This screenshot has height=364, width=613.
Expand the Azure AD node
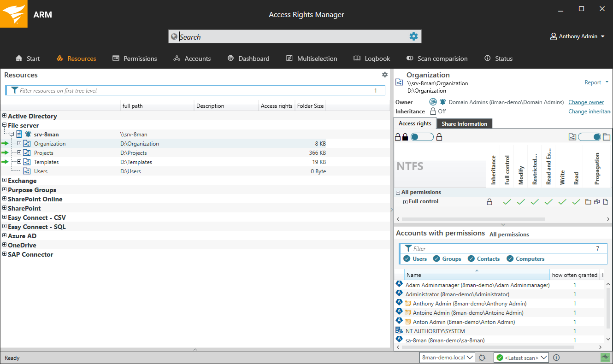tap(4, 236)
